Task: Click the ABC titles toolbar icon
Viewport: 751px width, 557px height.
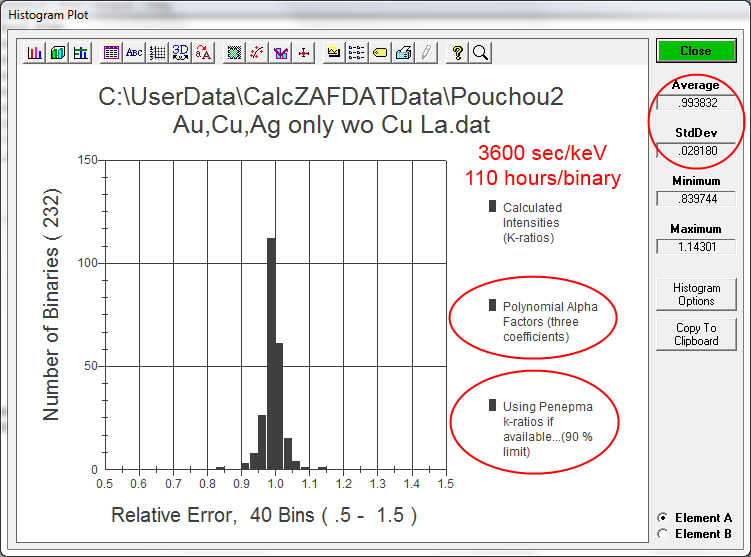Action: click(x=134, y=53)
